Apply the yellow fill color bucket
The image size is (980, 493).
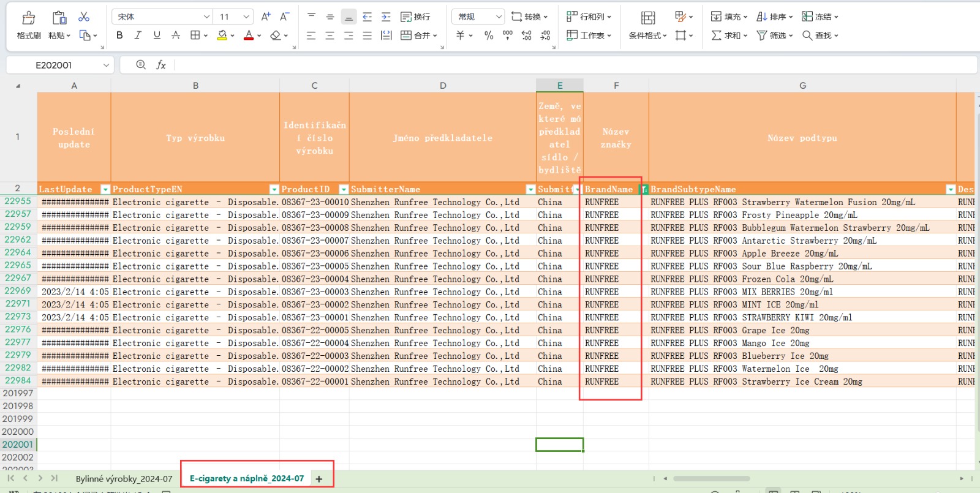coord(223,36)
